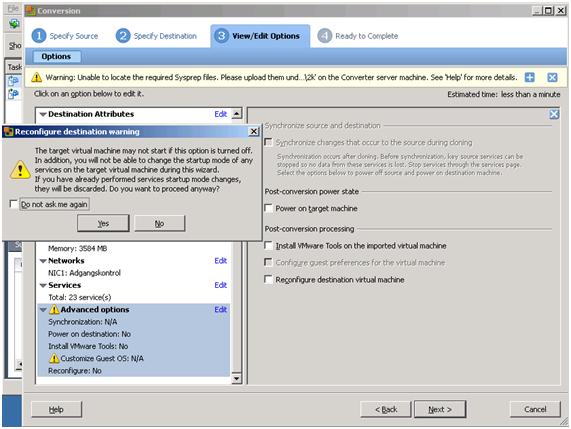Click Edit link for Services
Viewport: 571px width, 429px height.
pyautogui.click(x=221, y=285)
